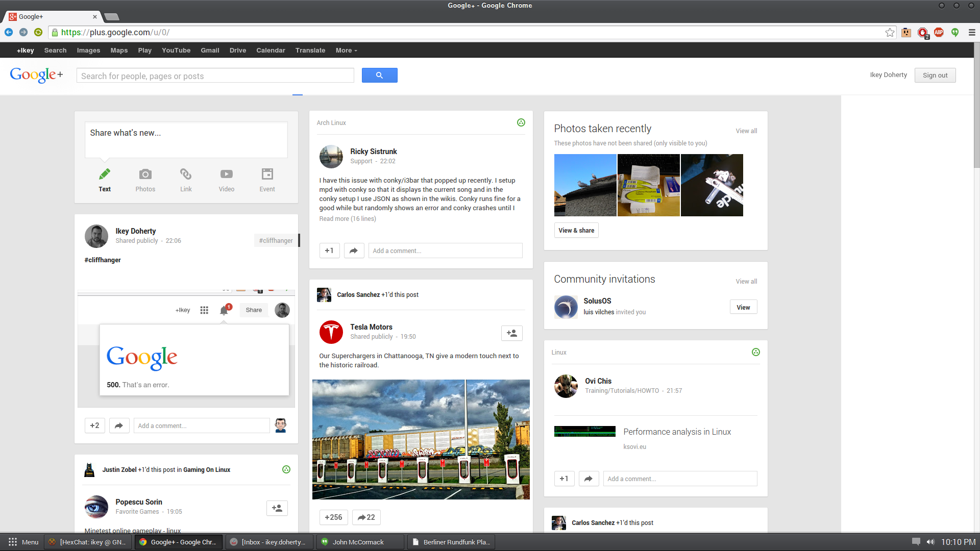Click the browser back arrow

(x=9, y=32)
